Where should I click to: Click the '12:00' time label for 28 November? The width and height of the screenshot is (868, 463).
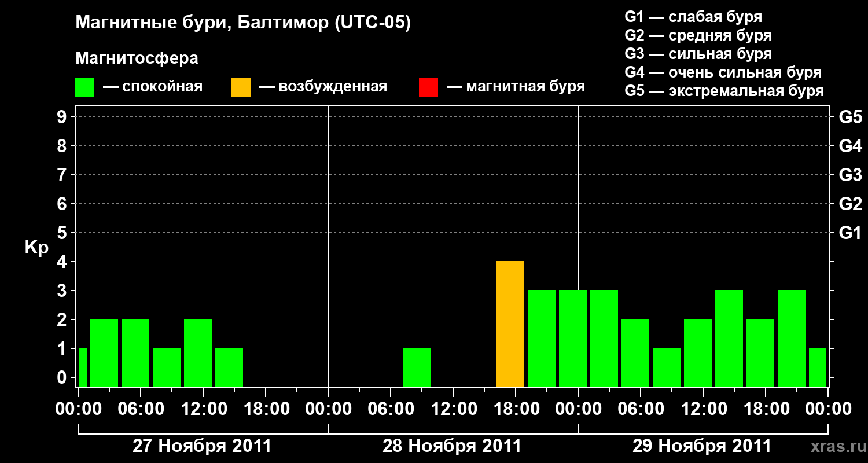(454, 409)
